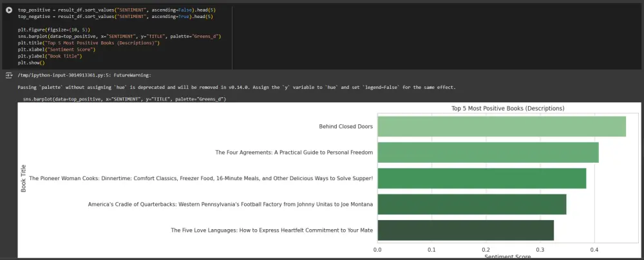Select the Behind Closed Doors light green bar

[502, 127]
